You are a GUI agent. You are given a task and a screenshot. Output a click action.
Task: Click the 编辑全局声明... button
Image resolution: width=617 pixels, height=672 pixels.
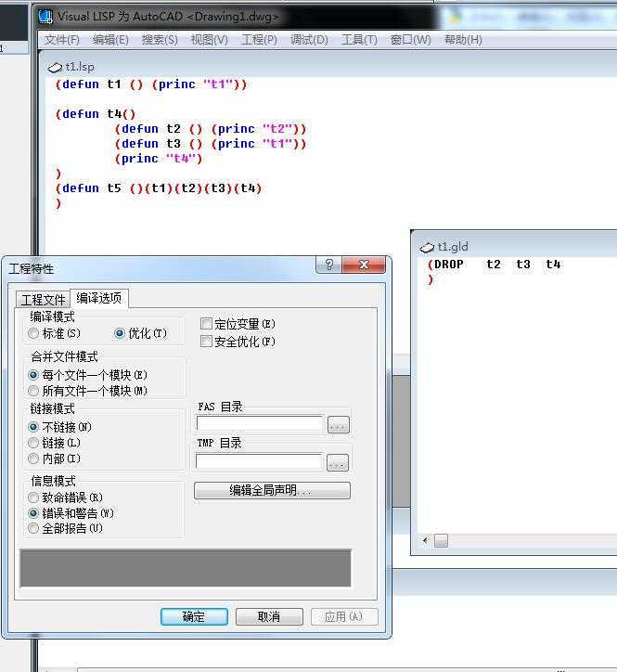(272, 490)
